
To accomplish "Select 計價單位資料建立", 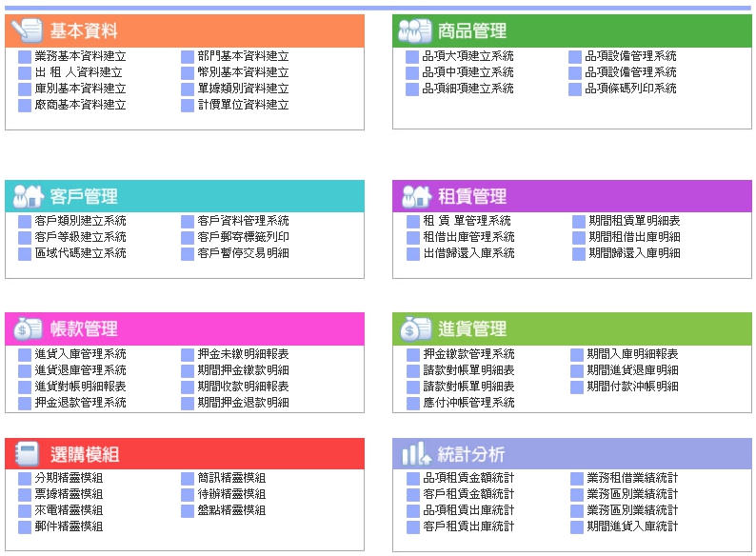I will [243, 105].
